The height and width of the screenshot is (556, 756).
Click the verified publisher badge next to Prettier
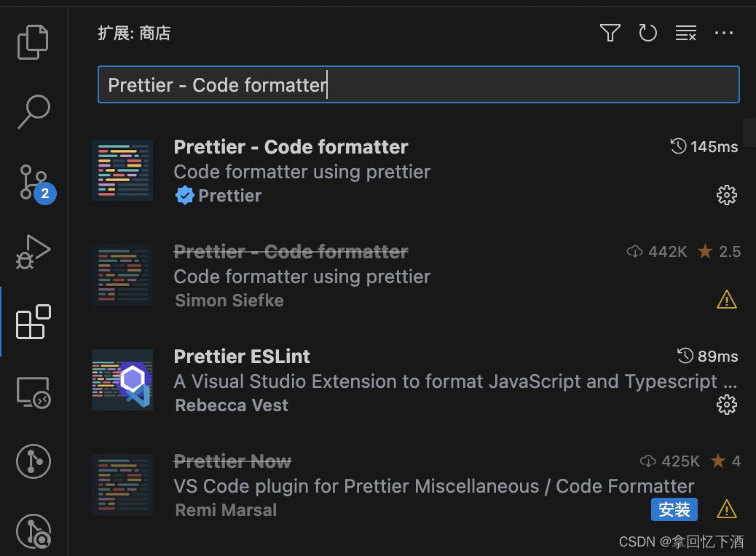click(x=184, y=194)
